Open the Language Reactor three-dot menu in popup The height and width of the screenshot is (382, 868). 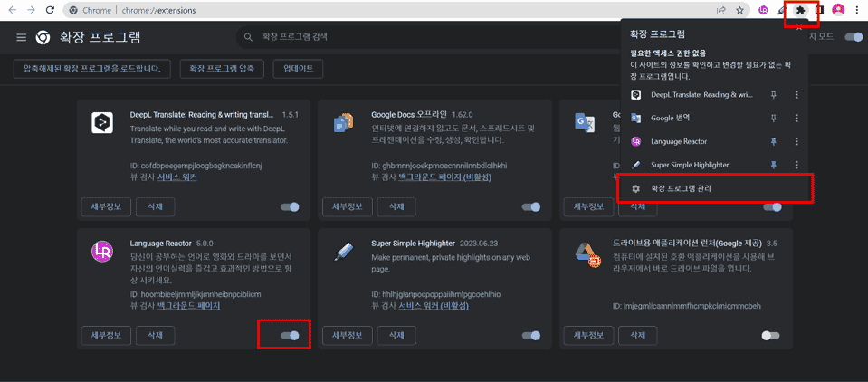click(x=796, y=141)
